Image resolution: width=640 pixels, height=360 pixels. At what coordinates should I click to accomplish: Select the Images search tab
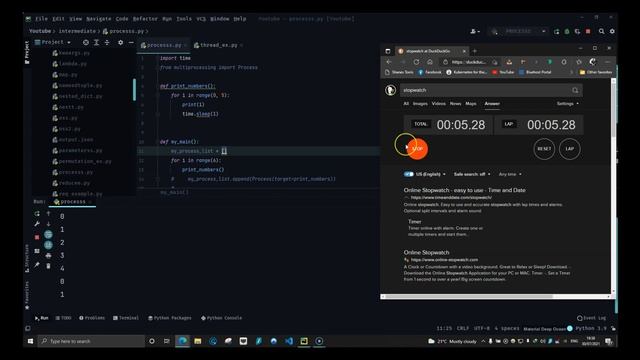(x=420, y=104)
